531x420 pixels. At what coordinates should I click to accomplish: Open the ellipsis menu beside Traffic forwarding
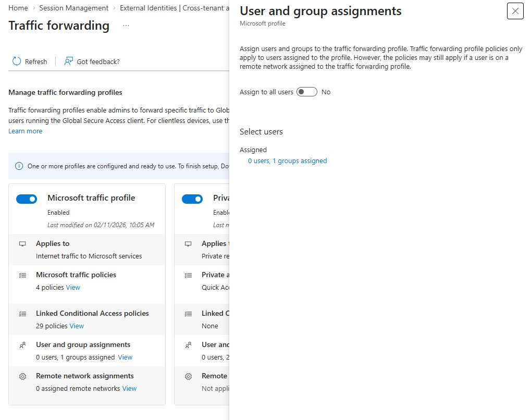coord(126,26)
